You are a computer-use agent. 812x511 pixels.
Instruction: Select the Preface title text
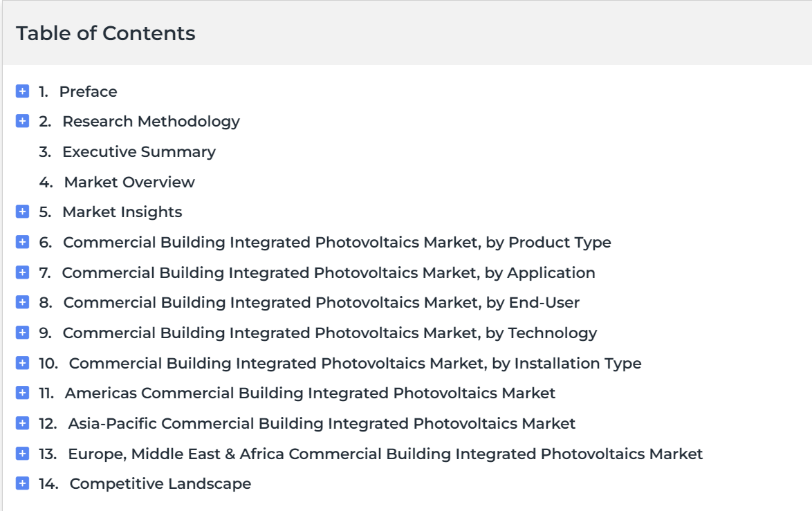88,92
